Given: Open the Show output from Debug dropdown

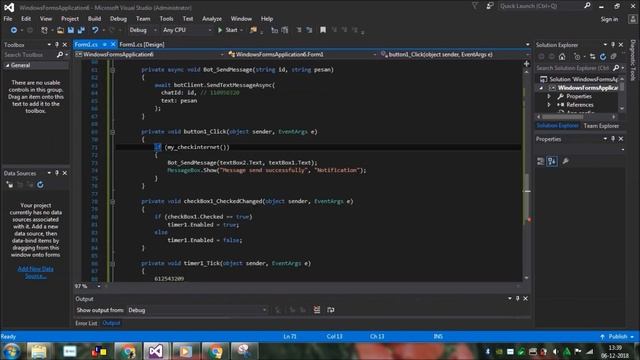Looking at the screenshot, I should coord(197,310).
